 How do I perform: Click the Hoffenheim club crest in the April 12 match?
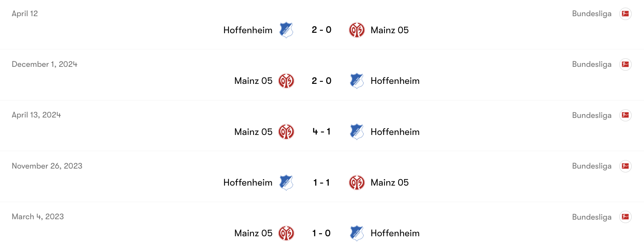(286, 30)
